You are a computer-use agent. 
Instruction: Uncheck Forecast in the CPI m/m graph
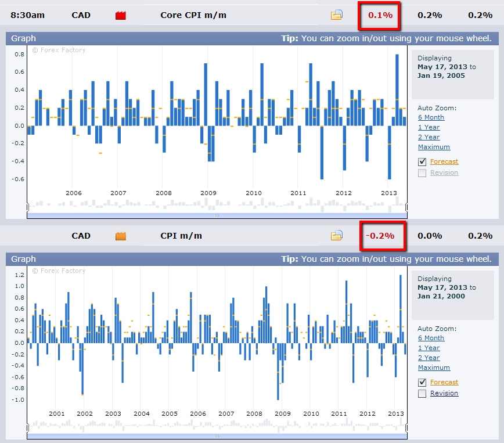click(422, 382)
